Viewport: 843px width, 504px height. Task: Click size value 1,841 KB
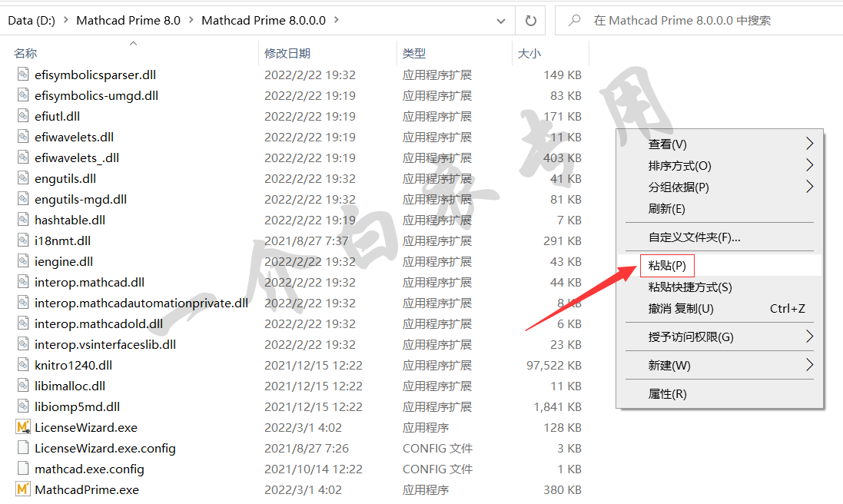558,406
